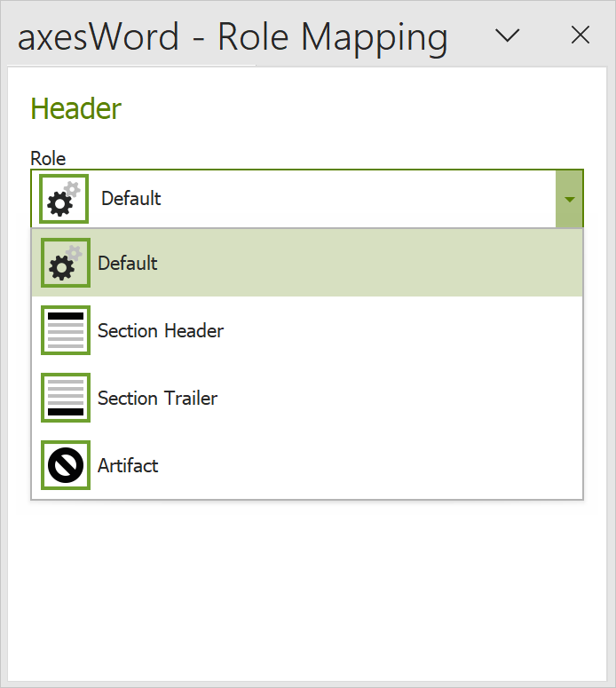The width and height of the screenshot is (616, 688).
Task: Click the axesWord - Role Mapping title
Action: coord(233,37)
